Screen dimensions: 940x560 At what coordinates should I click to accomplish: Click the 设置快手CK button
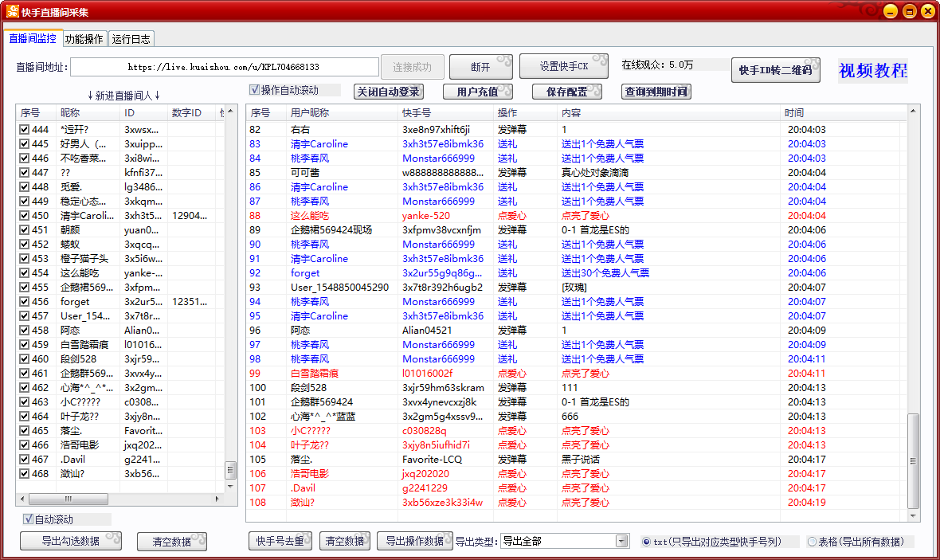pyautogui.click(x=563, y=66)
